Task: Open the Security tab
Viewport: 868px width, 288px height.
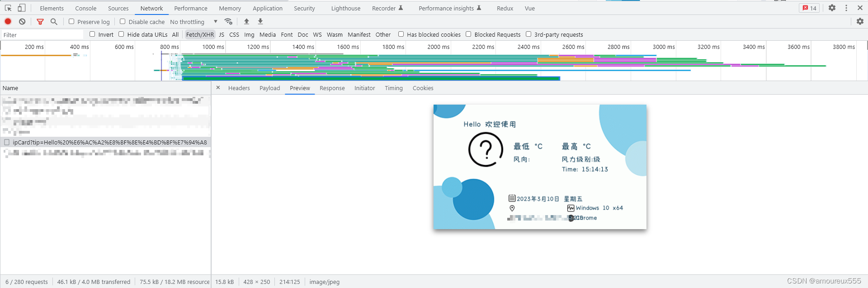Action: pos(305,8)
